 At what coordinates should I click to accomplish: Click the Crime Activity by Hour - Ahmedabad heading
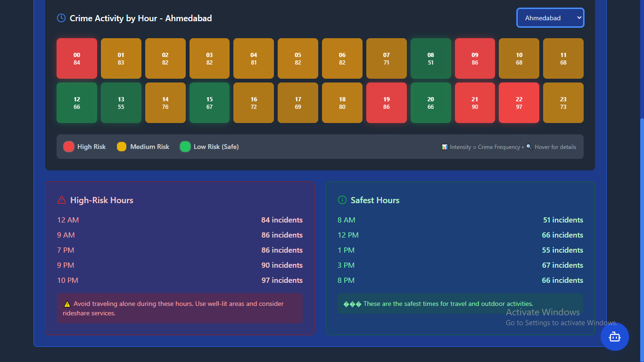click(x=141, y=18)
